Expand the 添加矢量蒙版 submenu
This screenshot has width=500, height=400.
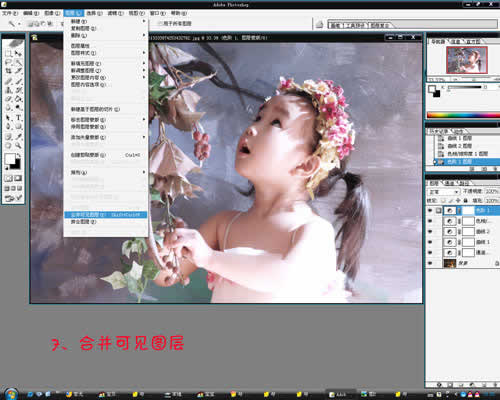tap(105, 137)
